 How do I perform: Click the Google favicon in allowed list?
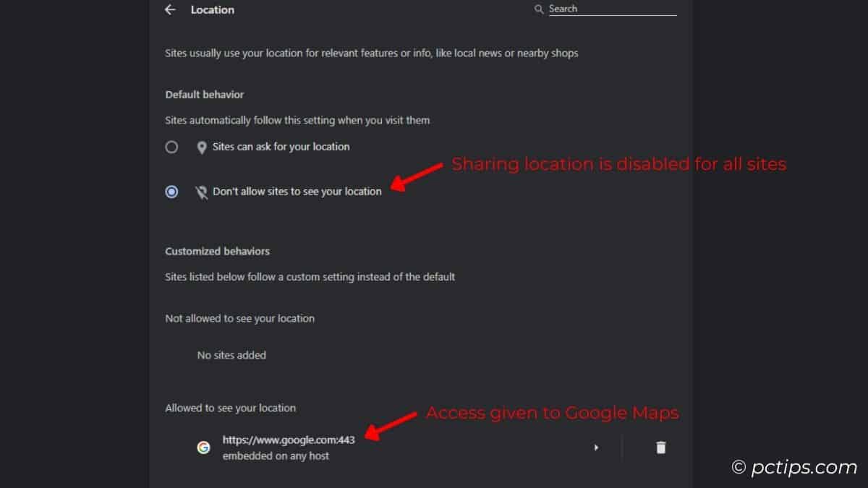point(204,448)
